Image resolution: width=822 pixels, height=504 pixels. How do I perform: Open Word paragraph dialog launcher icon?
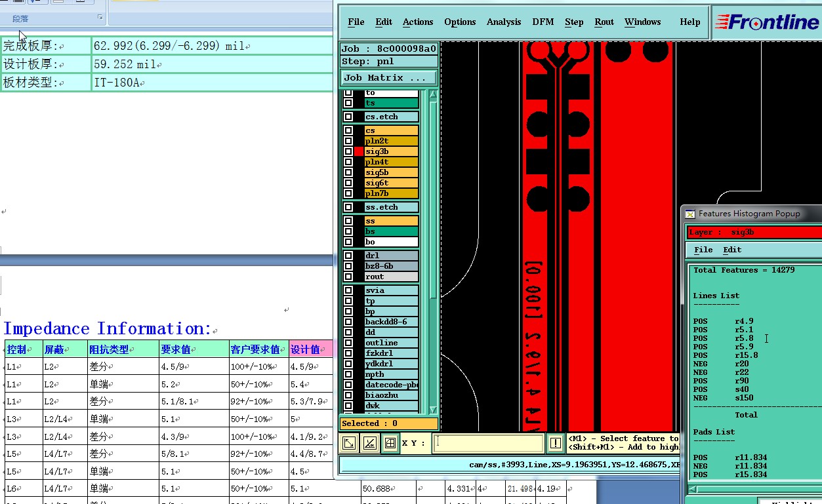pos(100,18)
